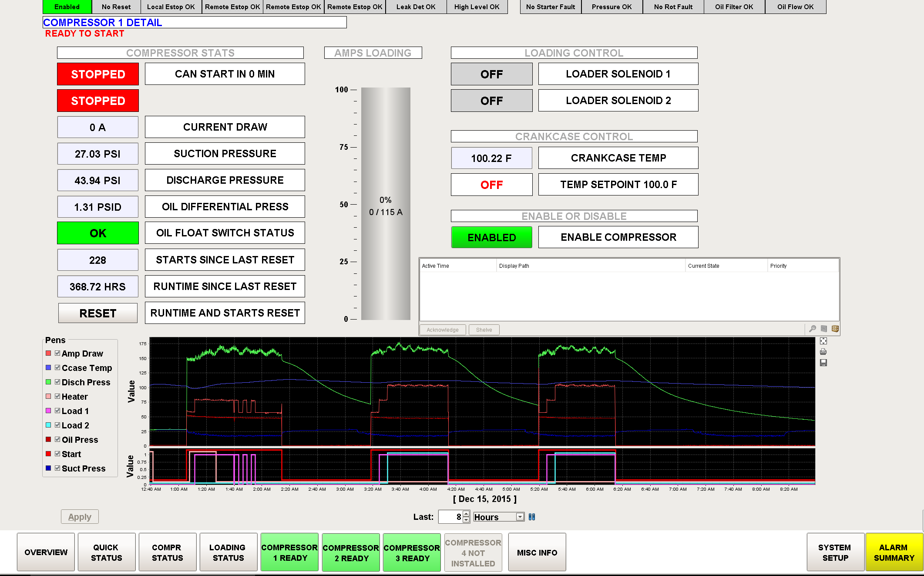Click the Apply pens button
The width and height of the screenshot is (924, 576).
[x=80, y=517]
